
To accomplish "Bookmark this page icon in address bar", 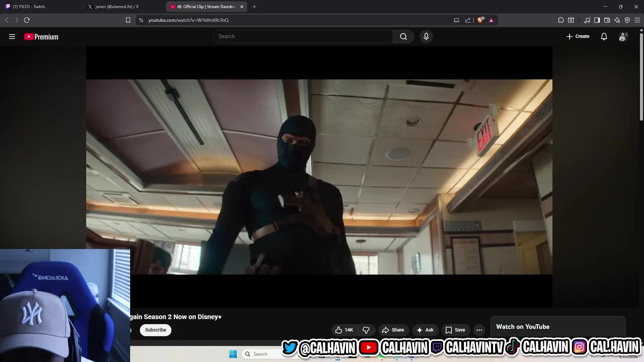I will coord(128,20).
